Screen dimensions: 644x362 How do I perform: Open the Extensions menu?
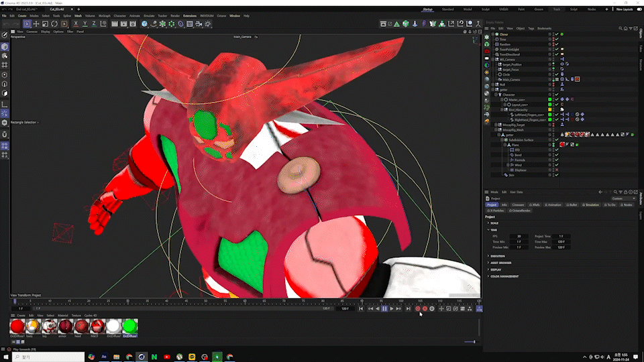190,16
